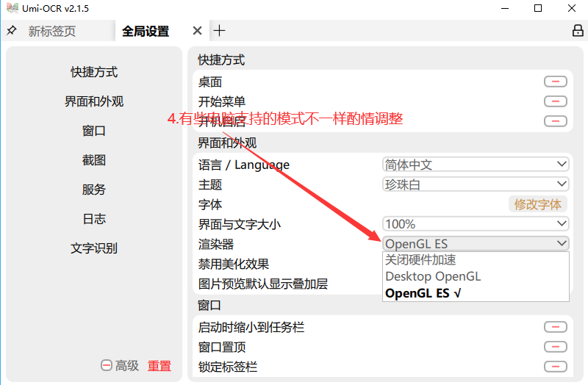588x385 pixels.
Task: Add a new tab with plus icon
Action: pos(219,31)
